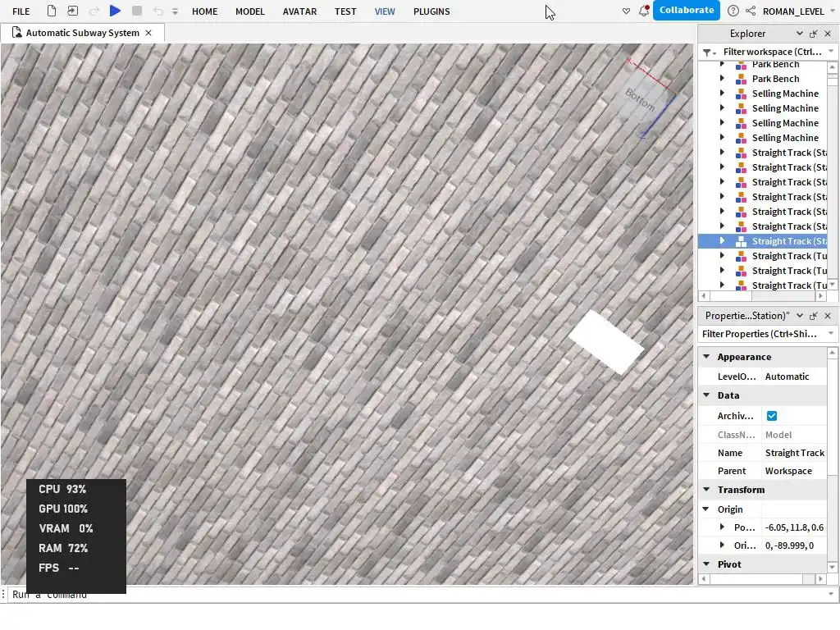Open the Explorer panel options chevron

(x=799, y=33)
